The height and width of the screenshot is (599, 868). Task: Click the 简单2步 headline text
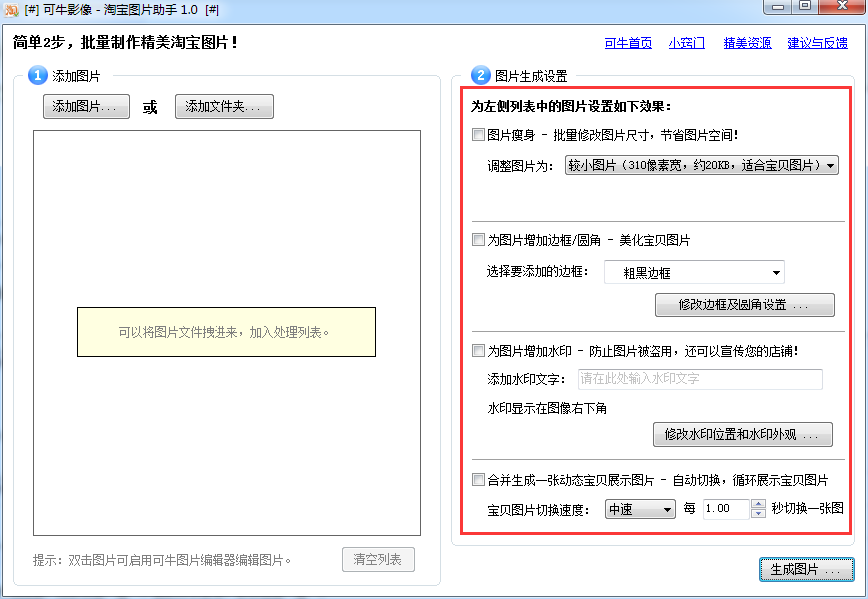(x=127, y=42)
